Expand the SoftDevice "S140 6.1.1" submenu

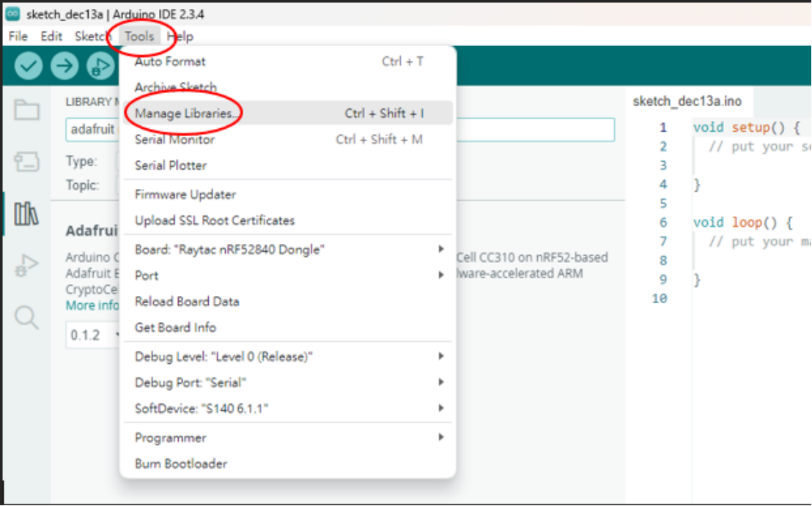(x=288, y=408)
